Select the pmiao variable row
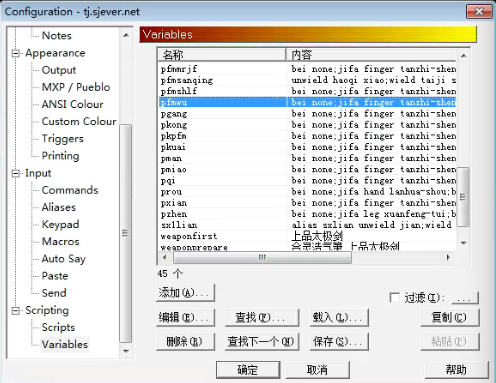This screenshot has width=496, height=383. 307,169
